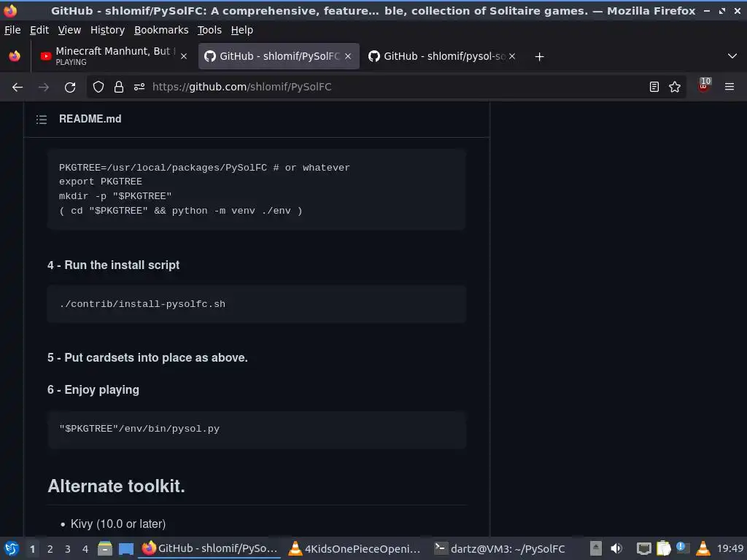Screen dimensions: 747x560
Task: Switch to workspace 4 in pager
Action: click(85, 549)
